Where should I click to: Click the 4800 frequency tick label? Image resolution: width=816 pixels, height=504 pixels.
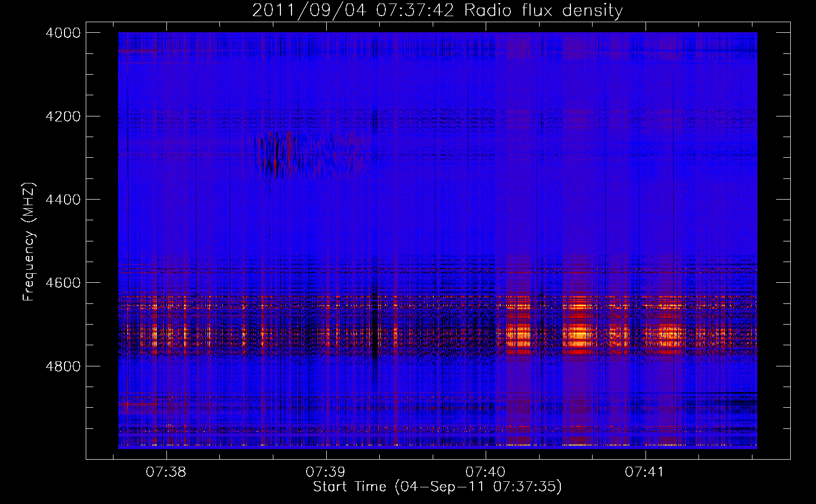63,366
